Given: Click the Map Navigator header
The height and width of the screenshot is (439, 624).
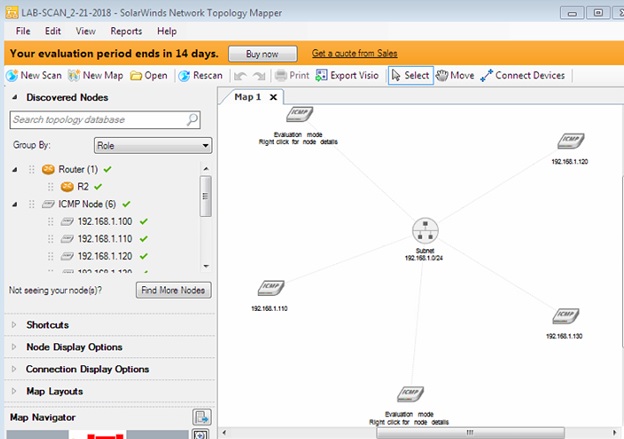Looking at the screenshot, I should click(43, 418).
